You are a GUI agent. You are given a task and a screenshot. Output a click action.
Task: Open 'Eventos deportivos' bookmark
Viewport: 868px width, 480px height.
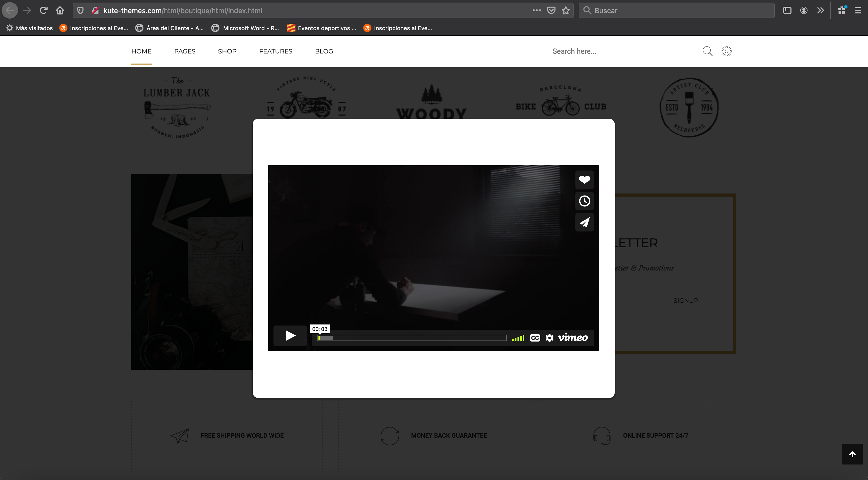(x=322, y=28)
